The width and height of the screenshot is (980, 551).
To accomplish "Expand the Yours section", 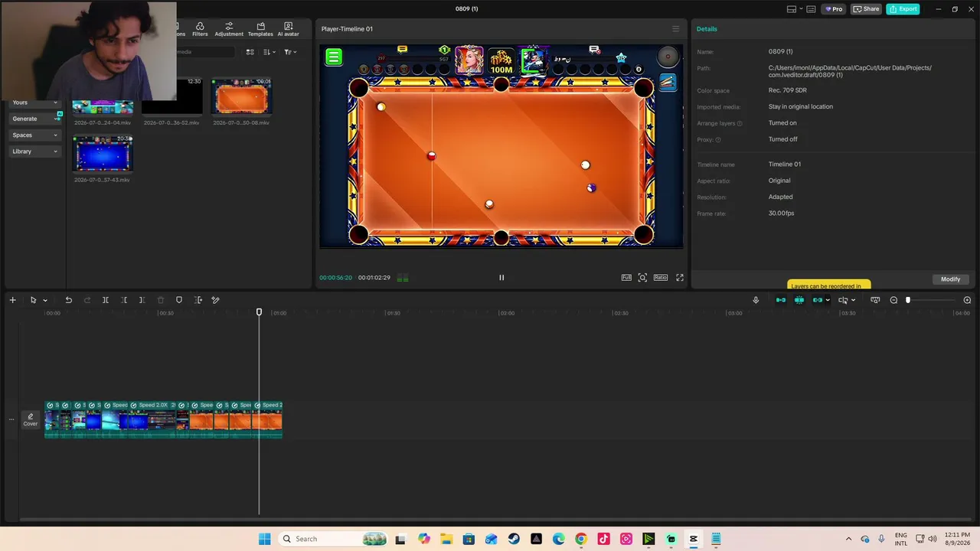I will [35, 103].
